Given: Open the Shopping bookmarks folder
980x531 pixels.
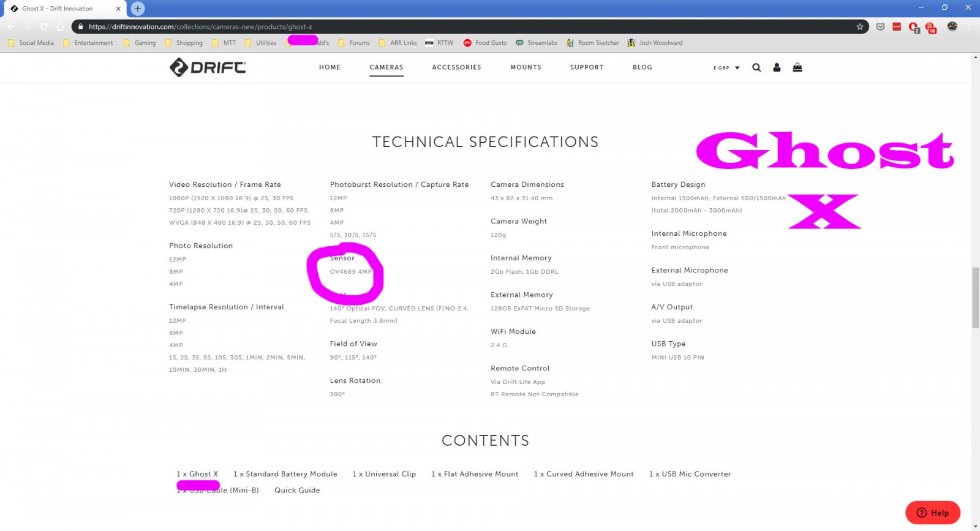Looking at the screenshot, I should coord(184,43).
